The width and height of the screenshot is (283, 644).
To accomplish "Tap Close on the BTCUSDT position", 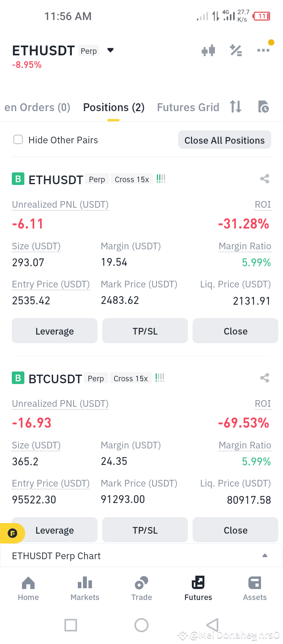I will (x=235, y=530).
